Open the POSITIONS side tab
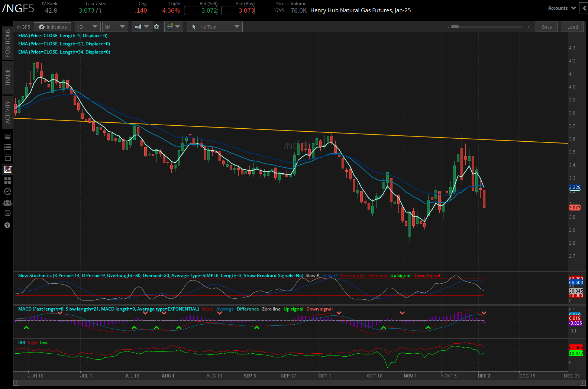588x389 pixels. [x=7, y=43]
